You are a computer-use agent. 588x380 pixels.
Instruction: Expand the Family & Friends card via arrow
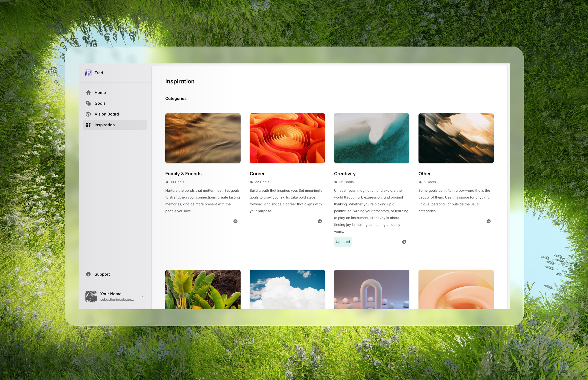(236, 221)
